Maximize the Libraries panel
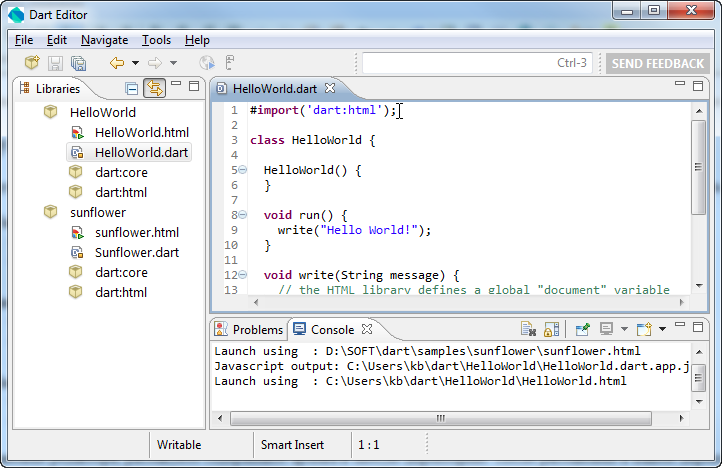The image size is (722, 468). pos(194,86)
